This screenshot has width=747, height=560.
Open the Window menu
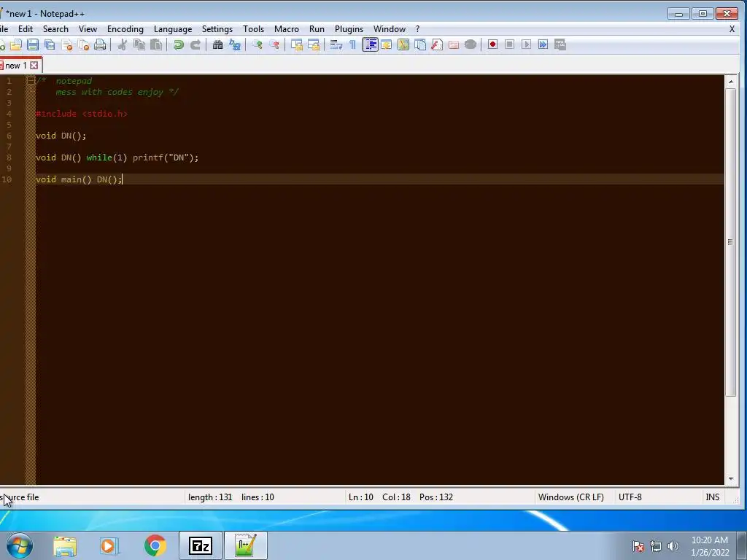[390, 29]
